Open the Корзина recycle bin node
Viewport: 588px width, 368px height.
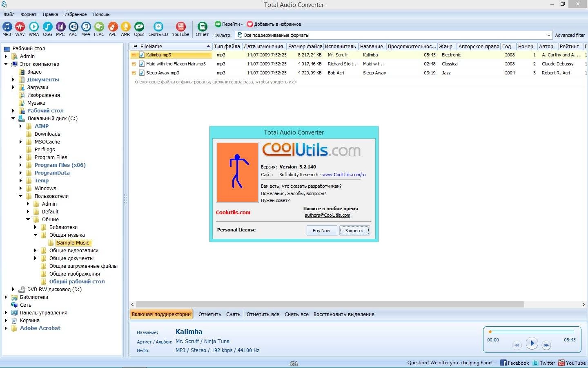click(30, 320)
